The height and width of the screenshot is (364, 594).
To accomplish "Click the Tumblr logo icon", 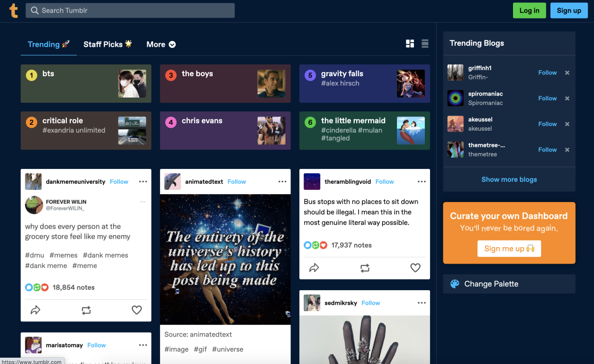I will coord(14,10).
